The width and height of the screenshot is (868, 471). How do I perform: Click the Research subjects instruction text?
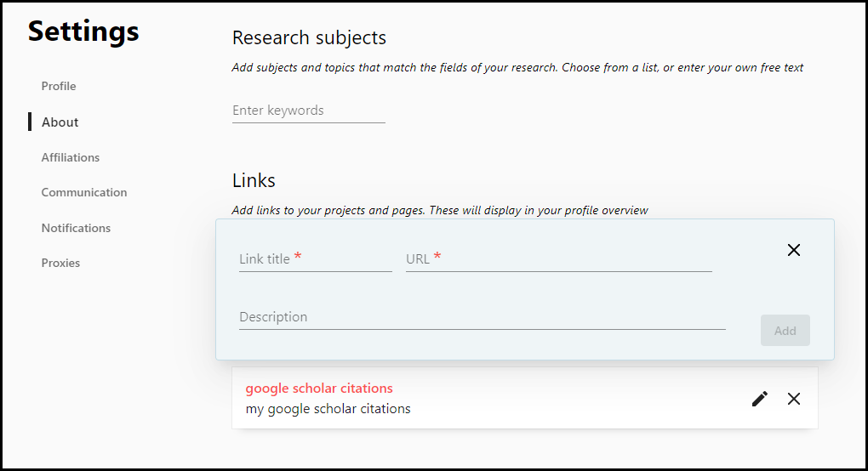(517, 67)
